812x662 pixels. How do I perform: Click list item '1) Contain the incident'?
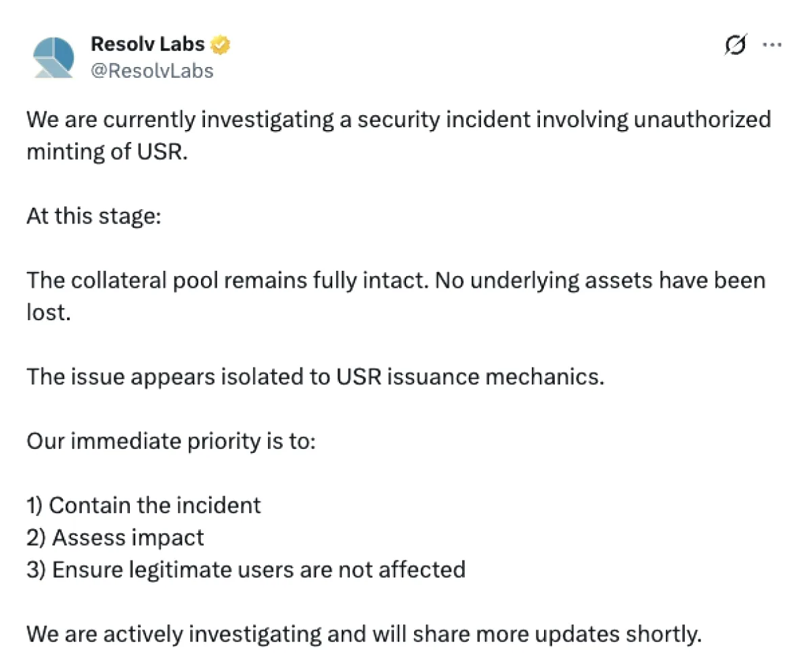pyautogui.click(x=143, y=505)
